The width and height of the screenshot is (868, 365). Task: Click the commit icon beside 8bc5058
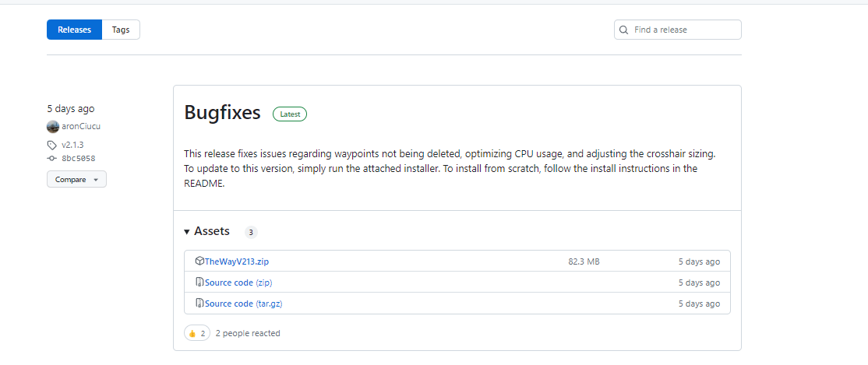[52, 158]
